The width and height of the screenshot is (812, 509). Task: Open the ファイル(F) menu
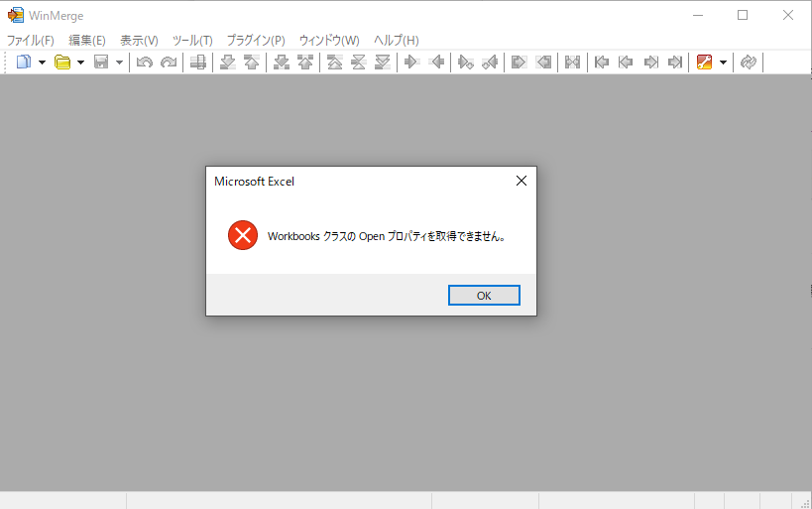(x=31, y=40)
